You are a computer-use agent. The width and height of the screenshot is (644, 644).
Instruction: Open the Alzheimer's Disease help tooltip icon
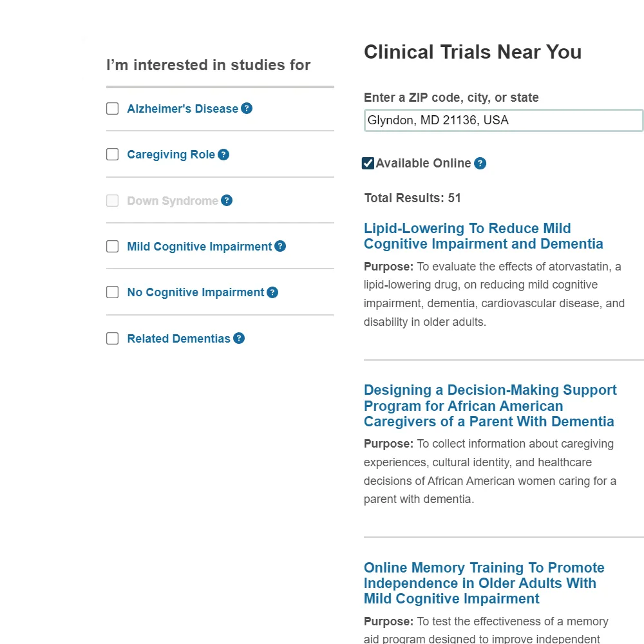click(x=247, y=109)
